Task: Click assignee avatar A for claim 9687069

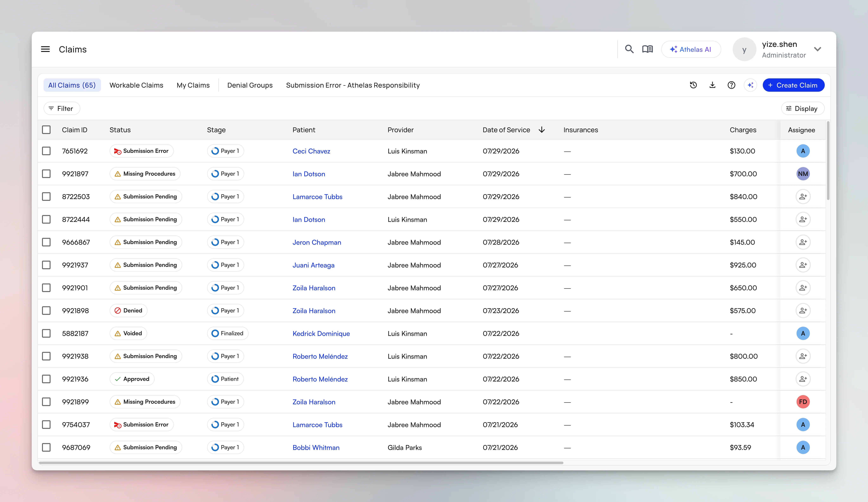Action: pos(803,447)
